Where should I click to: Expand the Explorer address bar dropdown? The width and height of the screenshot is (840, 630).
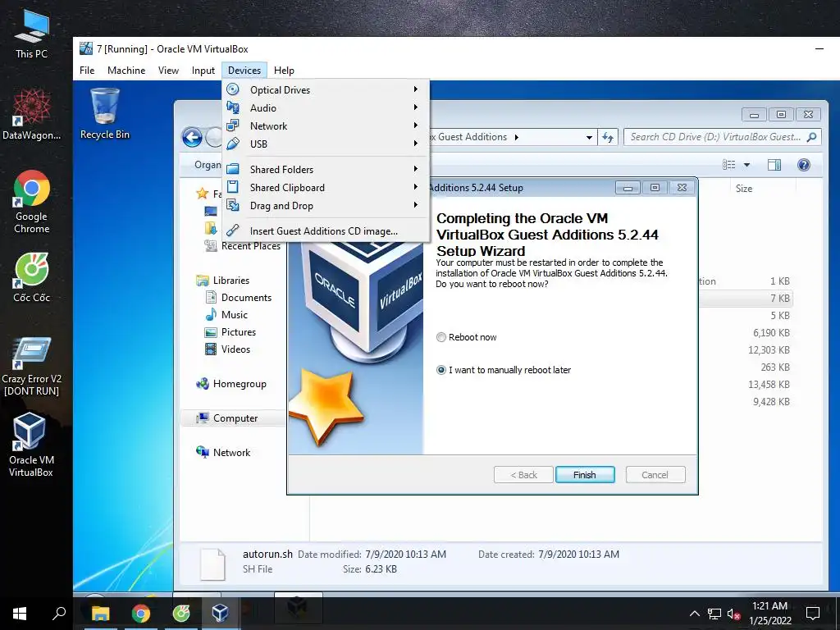click(589, 138)
